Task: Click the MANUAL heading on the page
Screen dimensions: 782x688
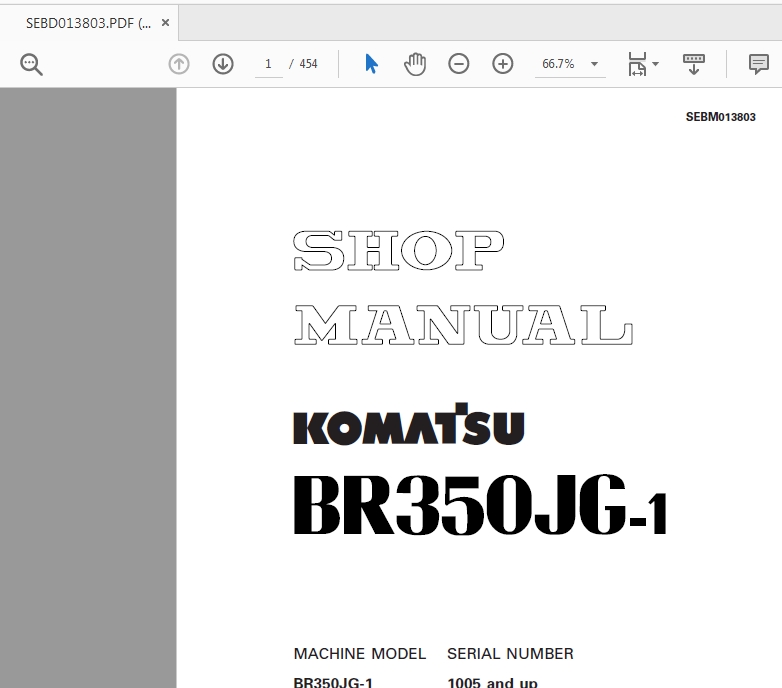Action: tap(463, 325)
